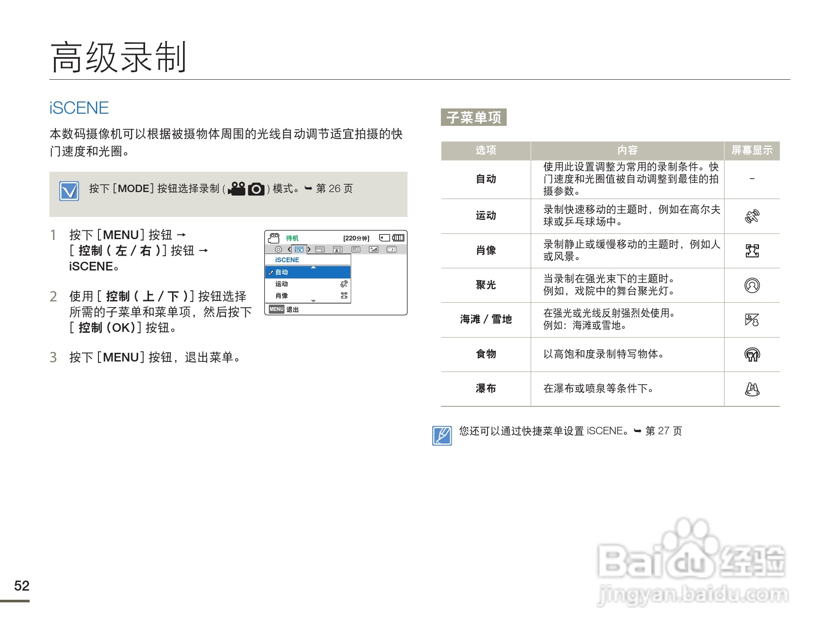Click the battery level gauge indicator
Image resolution: width=840 pixels, height=642 pixels.
pyautogui.click(x=398, y=238)
